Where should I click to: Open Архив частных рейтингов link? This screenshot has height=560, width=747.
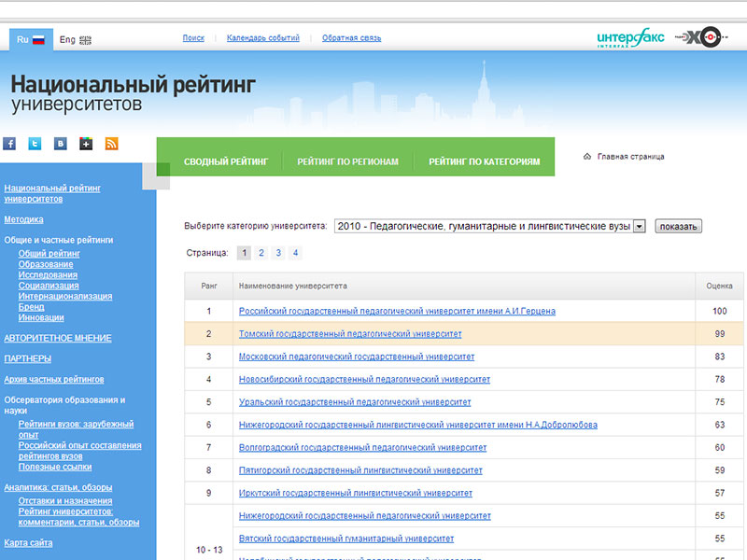(x=54, y=380)
